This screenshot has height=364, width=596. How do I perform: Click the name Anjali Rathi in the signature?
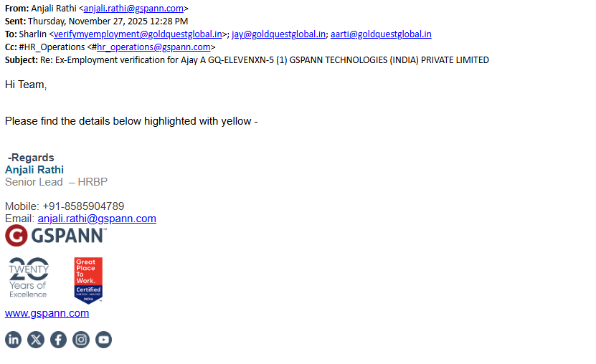(x=34, y=170)
